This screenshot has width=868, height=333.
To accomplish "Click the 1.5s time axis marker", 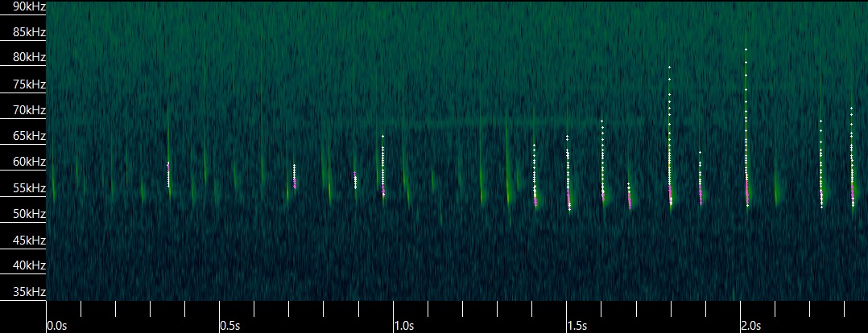I will pyautogui.click(x=577, y=325).
